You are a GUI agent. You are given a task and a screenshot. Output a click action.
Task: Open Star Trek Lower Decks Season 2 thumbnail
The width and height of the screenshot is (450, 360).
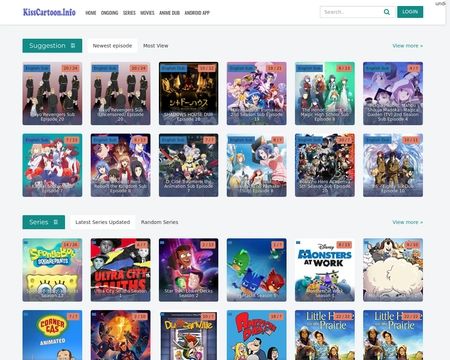(x=189, y=270)
